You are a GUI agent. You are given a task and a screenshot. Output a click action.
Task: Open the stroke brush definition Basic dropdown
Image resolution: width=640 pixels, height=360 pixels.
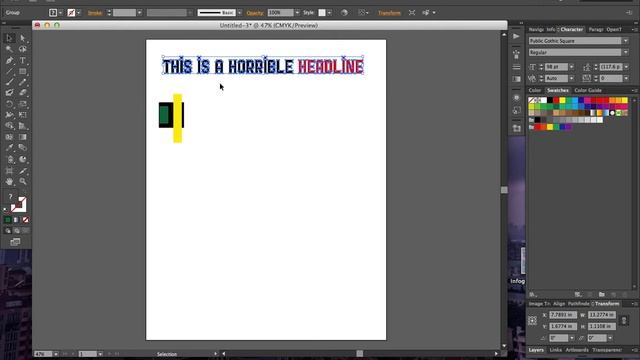[240, 13]
